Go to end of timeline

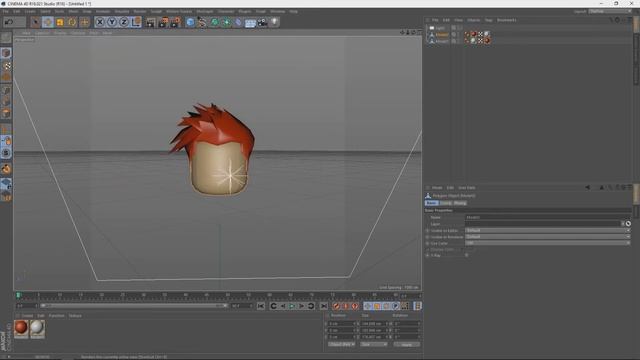(323, 306)
